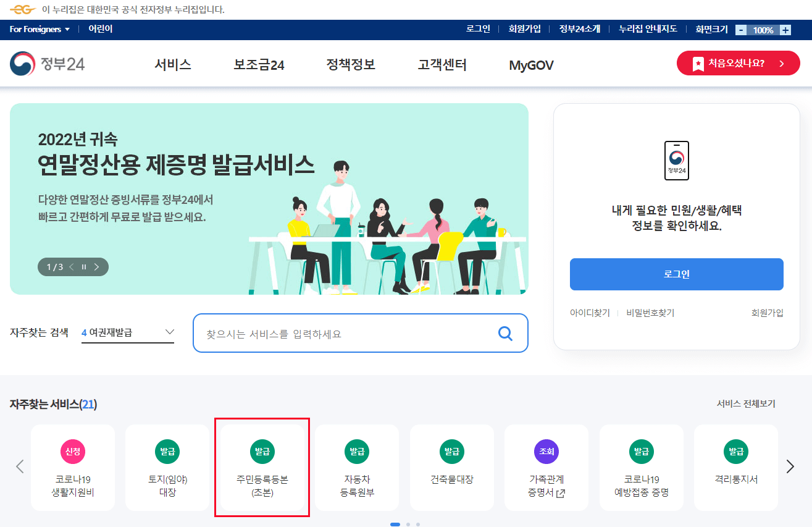The image size is (812, 527).
Task: Open 토지(임야)대장 service card
Action: (167, 468)
